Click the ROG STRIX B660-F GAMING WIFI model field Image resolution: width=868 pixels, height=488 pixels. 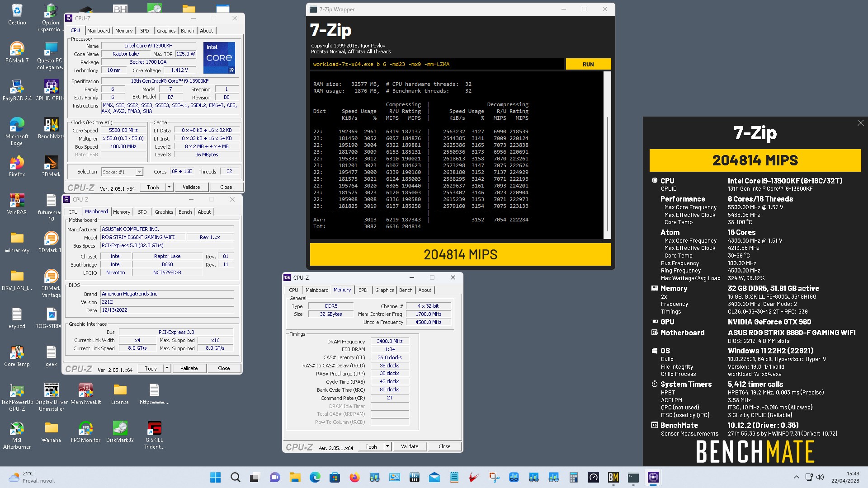143,237
